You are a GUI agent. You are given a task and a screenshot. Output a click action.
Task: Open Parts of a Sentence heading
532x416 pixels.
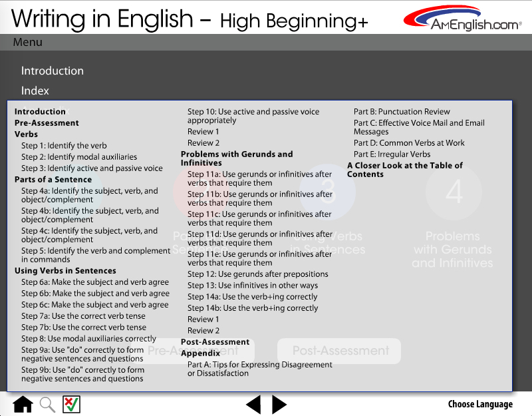(53, 179)
